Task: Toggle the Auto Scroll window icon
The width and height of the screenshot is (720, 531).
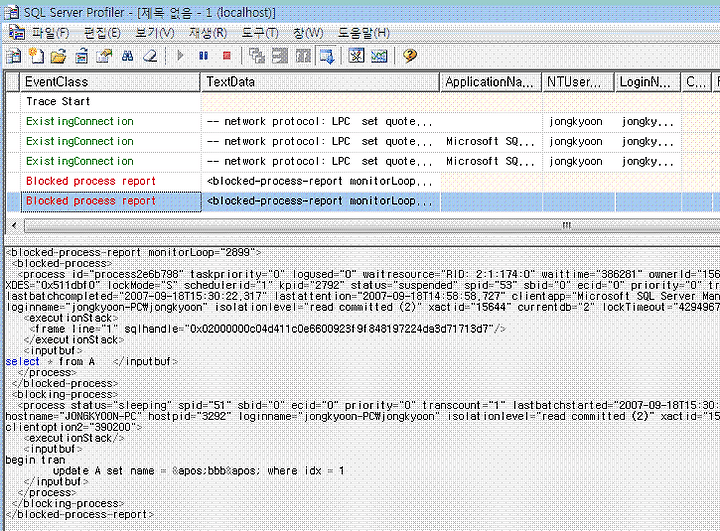Action: [x=327, y=56]
